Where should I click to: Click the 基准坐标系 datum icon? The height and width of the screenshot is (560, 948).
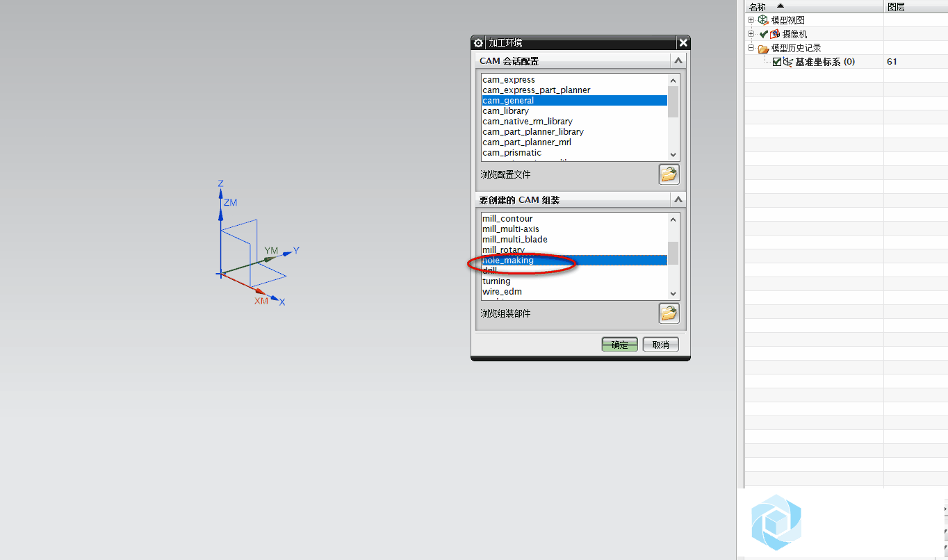[788, 62]
